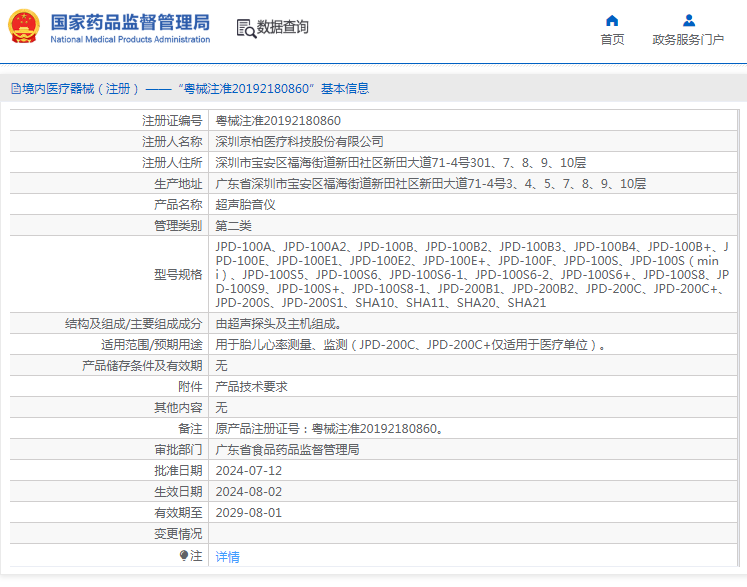This screenshot has height=587, width=747.
Task: Click the 变更情况 row label
Action: coord(178,534)
